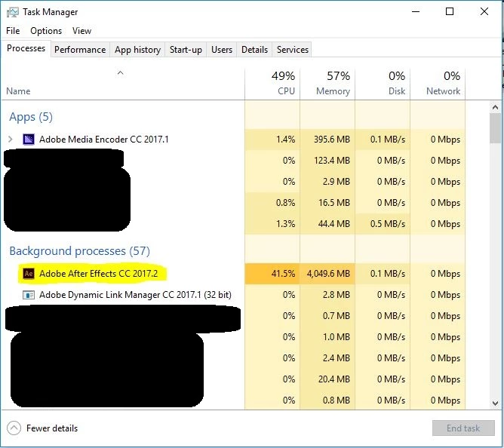504x448 pixels.
Task: Click the 1.0 MB memory cell
Action: coord(327,337)
